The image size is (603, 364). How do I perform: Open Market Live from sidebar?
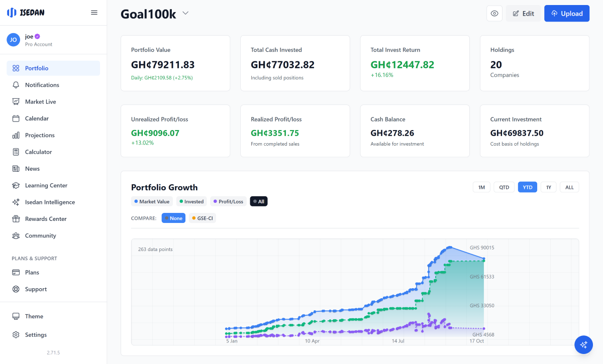(53, 102)
